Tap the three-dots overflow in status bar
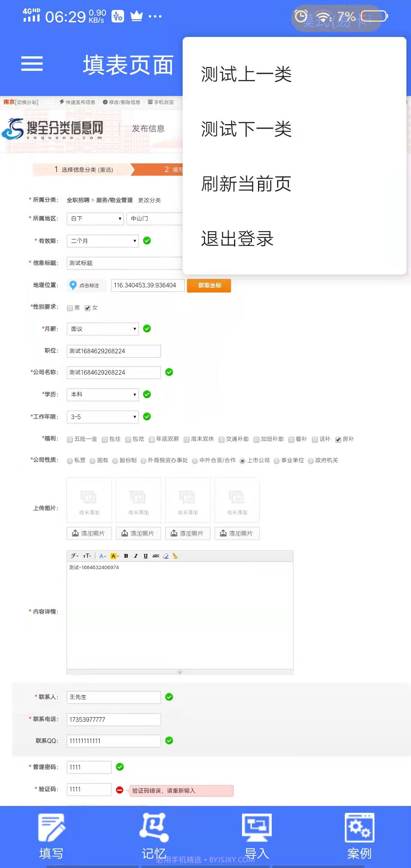Viewport: 411px width, 868px height. pyautogui.click(x=155, y=16)
